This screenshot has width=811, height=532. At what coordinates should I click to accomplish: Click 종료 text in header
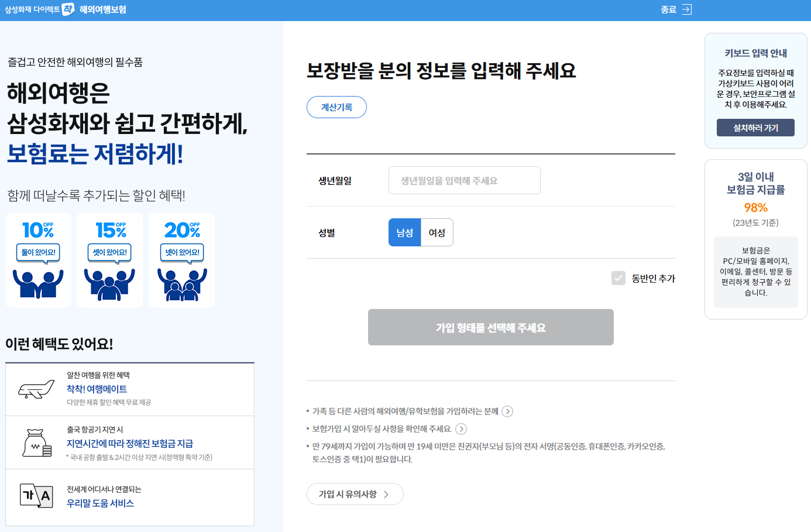tap(669, 9)
